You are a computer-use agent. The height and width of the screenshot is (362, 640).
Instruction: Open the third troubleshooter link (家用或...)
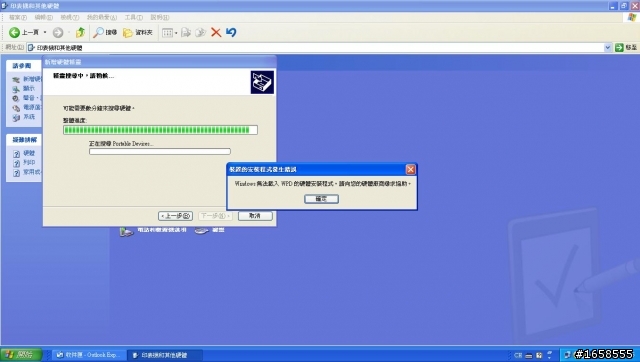click(x=32, y=172)
